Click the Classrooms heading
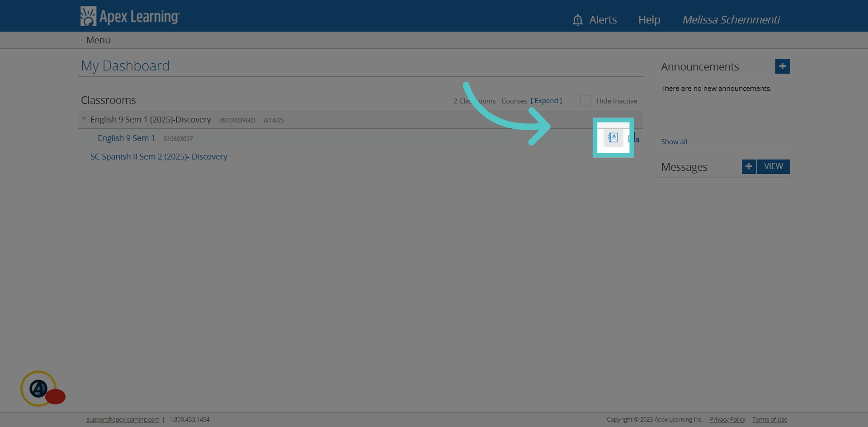Viewport: 868px width, 427px height. (x=108, y=100)
